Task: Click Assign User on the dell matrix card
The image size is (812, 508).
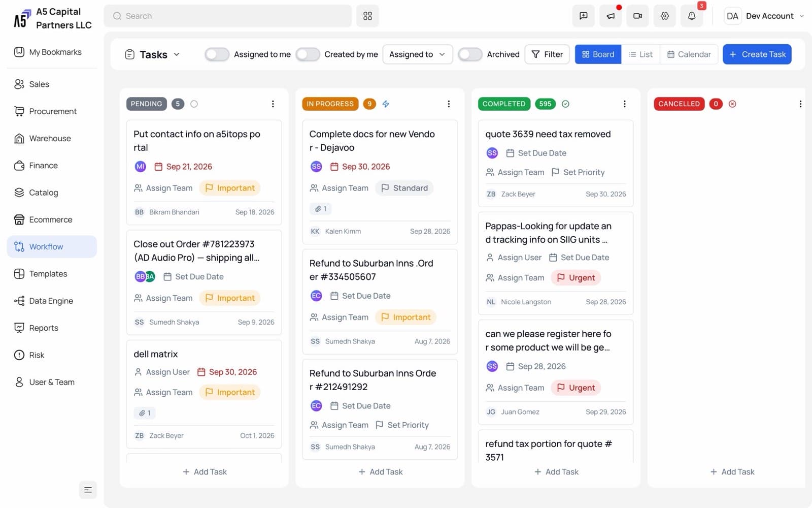Action: pyautogui.click(x=161, y=372)
